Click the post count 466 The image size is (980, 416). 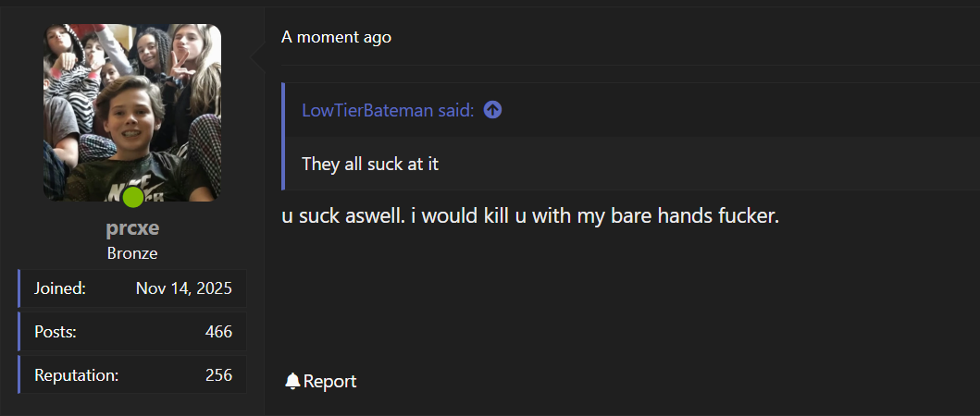(218, 332)
